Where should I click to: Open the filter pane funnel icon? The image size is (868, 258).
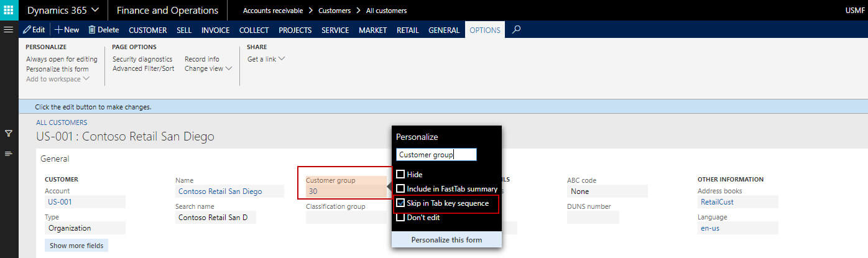coord(9,133)
